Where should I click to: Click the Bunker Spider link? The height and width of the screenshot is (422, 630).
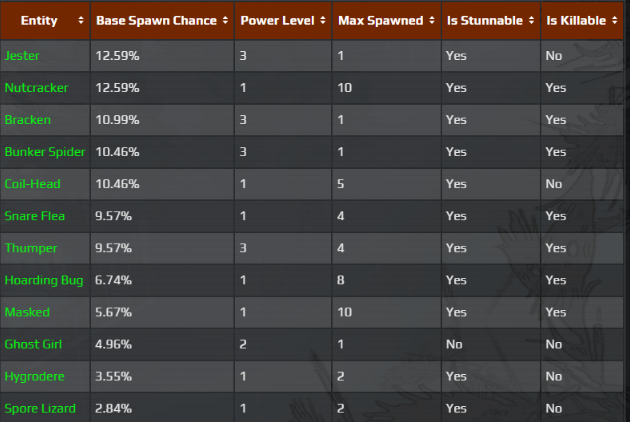pyautogui.click(x=44, y=152)
